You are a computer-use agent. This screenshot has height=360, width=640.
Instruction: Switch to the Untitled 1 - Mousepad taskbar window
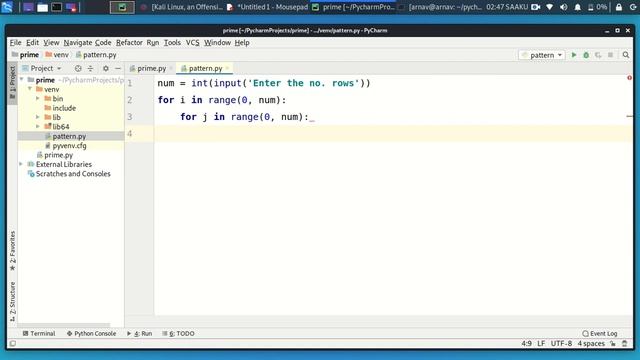tap(268, 7)
